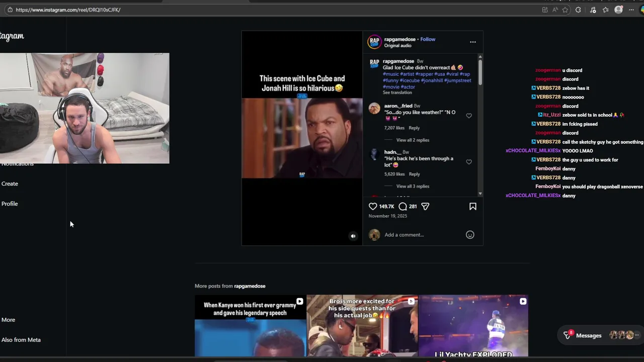
Task: Follow rapgamedose
Action: click(428, 39)
